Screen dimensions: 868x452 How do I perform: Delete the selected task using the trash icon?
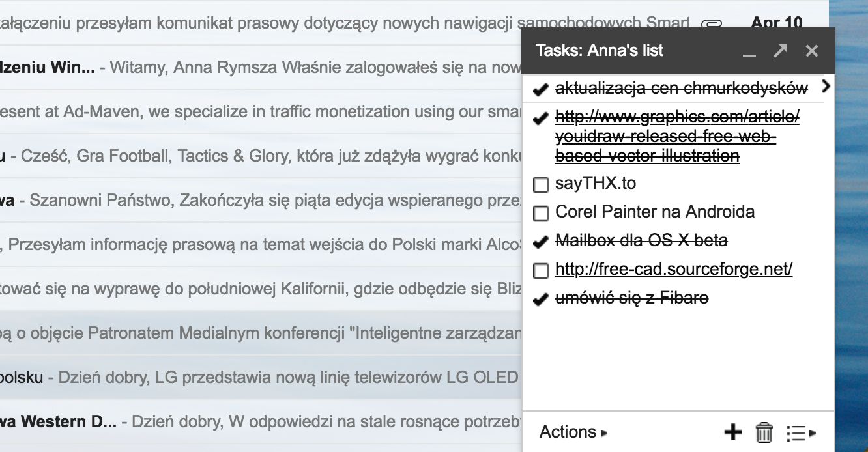point(764,432)
